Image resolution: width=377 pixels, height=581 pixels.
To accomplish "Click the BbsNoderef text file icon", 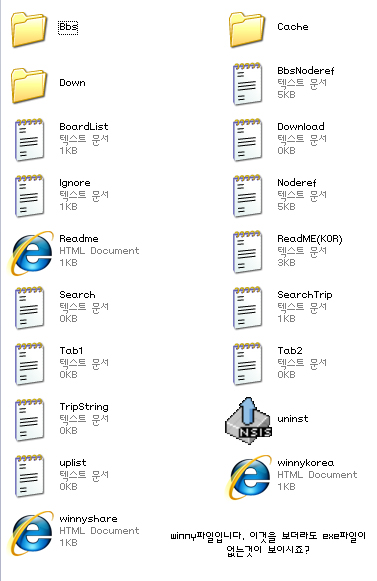I will tap(247, 84).
